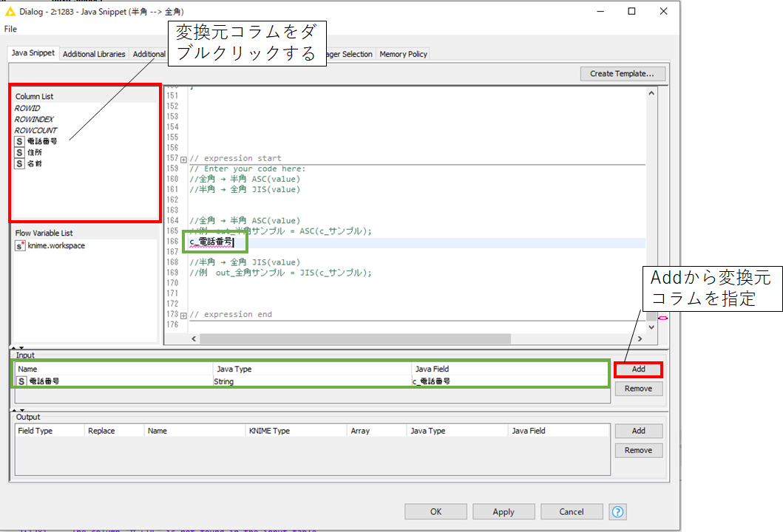Click Add in the Input section
783x532 pixels.
click(639, 369)
